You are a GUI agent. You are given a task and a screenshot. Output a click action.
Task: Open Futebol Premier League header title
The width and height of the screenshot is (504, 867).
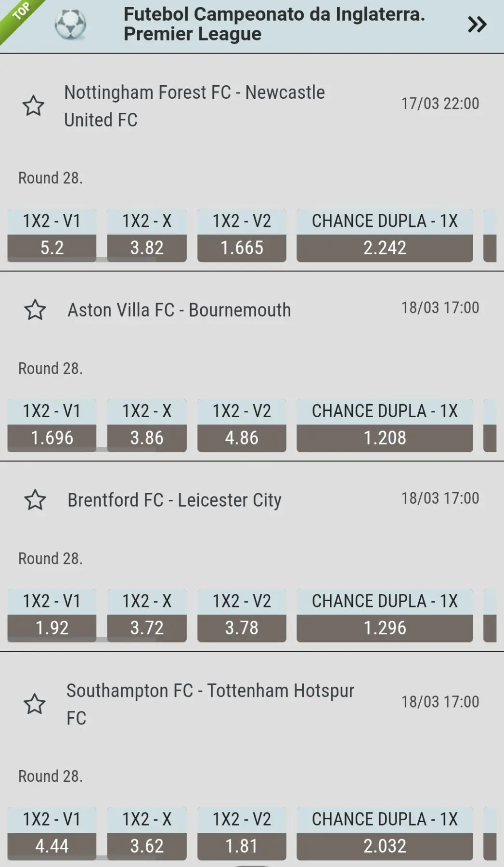(274, 24)
